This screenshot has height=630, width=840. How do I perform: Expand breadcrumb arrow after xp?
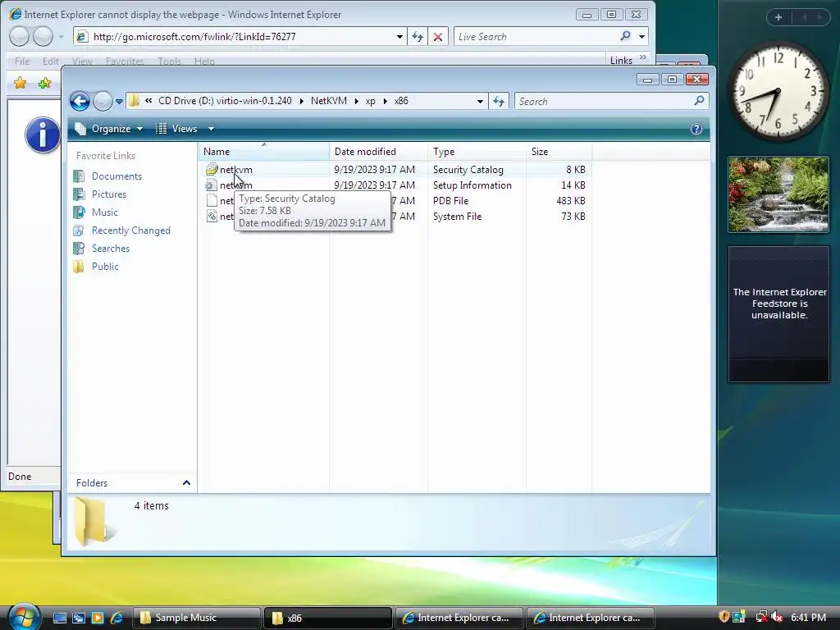click(x=386, y=101)
